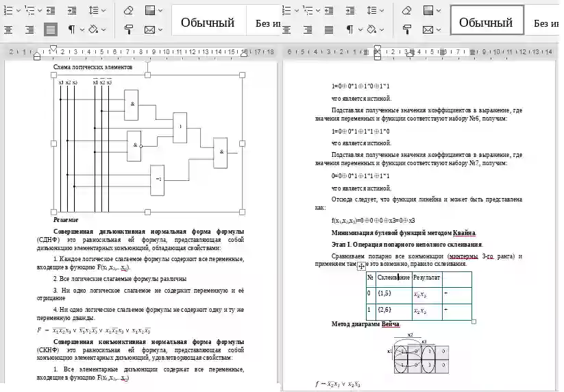Screen dimensions: 564x392
Task: Click the paint bucket shading icon, left window
Action: tap(93, 29)
